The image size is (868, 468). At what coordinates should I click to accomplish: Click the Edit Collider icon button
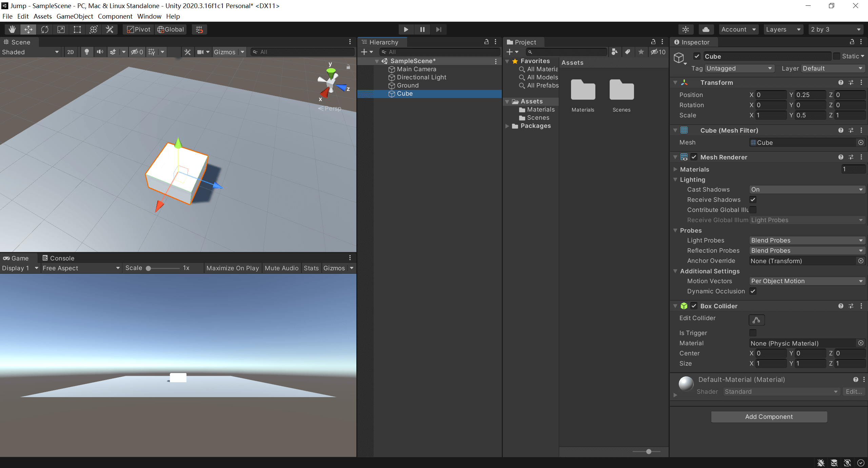click(756, 320)
